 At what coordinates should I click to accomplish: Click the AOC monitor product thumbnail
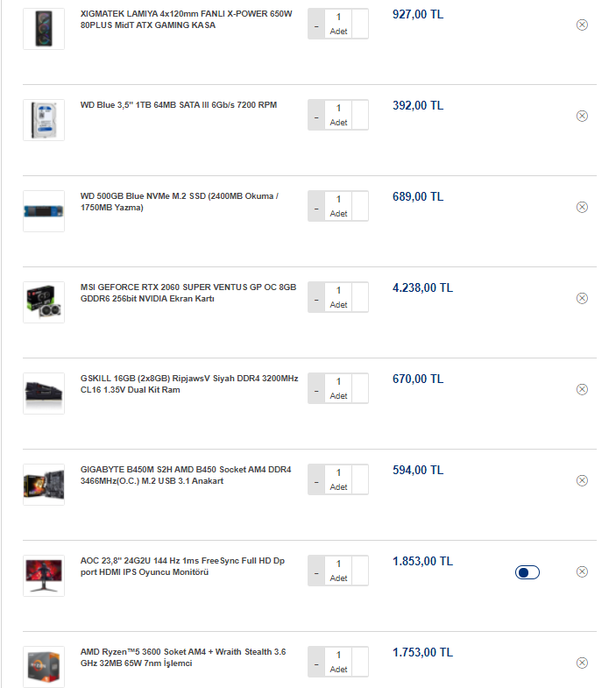point(44,576)
